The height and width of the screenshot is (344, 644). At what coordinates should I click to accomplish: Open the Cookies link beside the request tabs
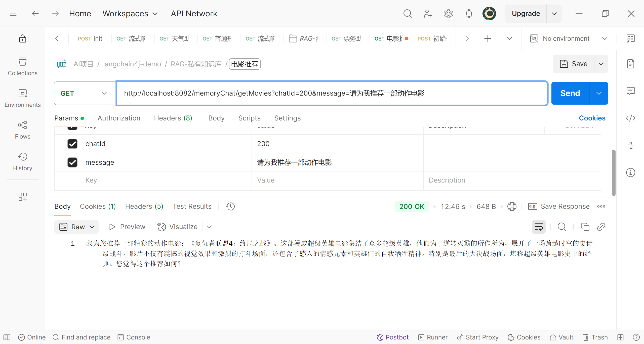[592, 118]
